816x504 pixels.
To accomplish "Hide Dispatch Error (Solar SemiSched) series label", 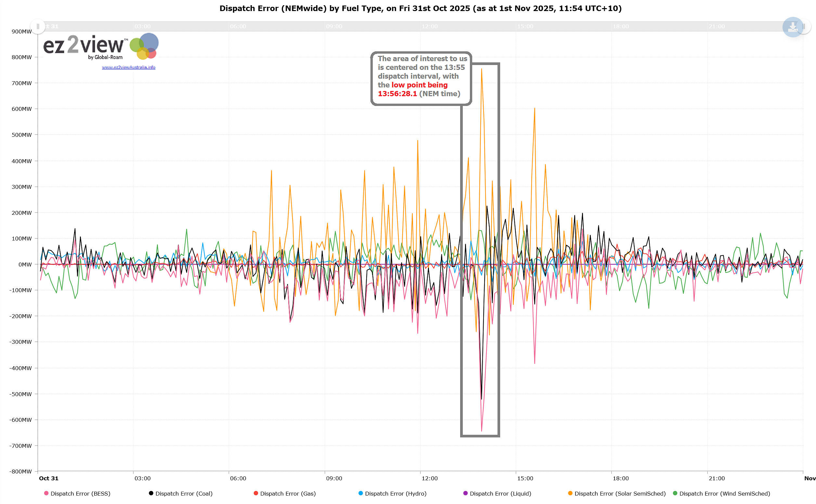I will 620,493.
